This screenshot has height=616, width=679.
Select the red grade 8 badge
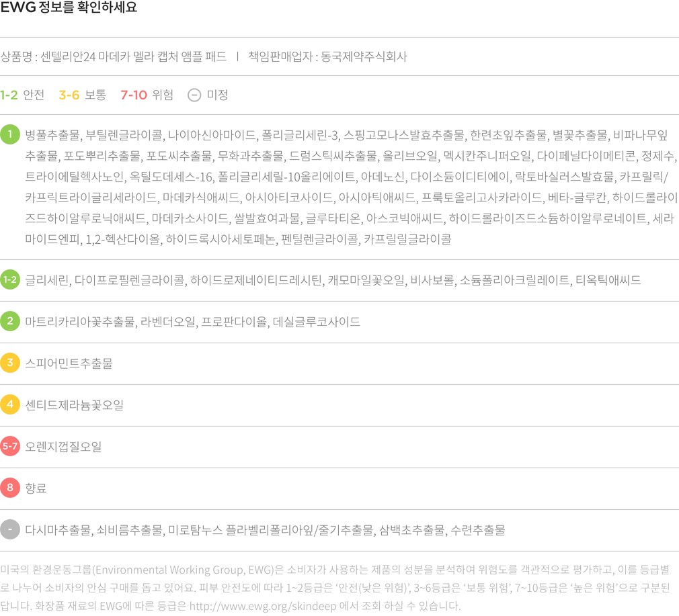click(10, 488)
